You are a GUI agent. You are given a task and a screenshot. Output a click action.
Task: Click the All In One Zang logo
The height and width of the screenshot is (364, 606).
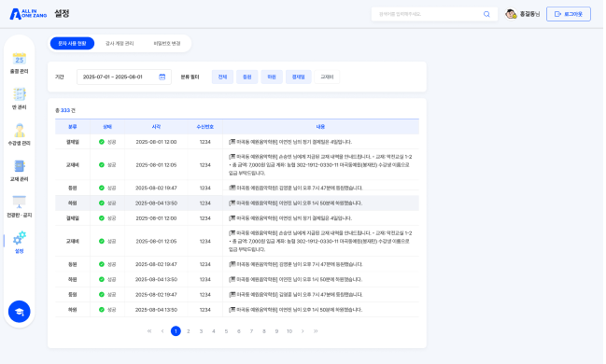[x=28, y=14]
